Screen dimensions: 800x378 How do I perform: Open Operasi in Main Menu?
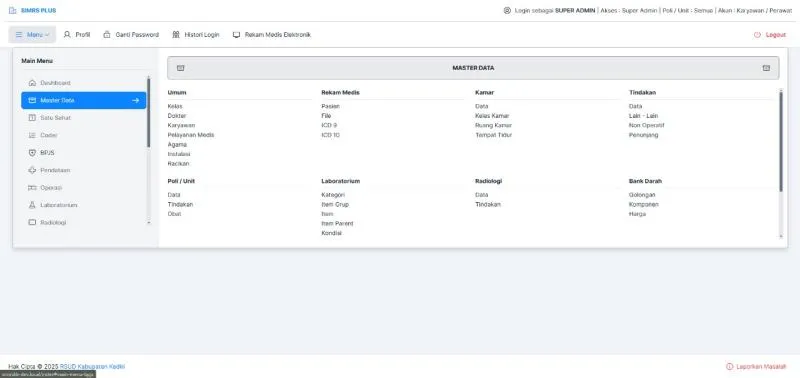[84, 188]
